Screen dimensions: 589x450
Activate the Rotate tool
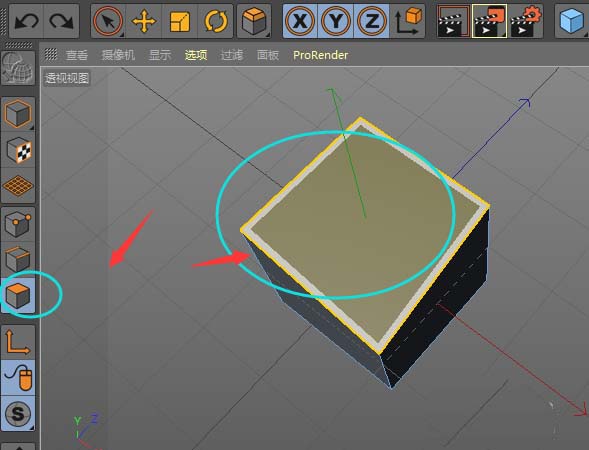coord(216,21)
